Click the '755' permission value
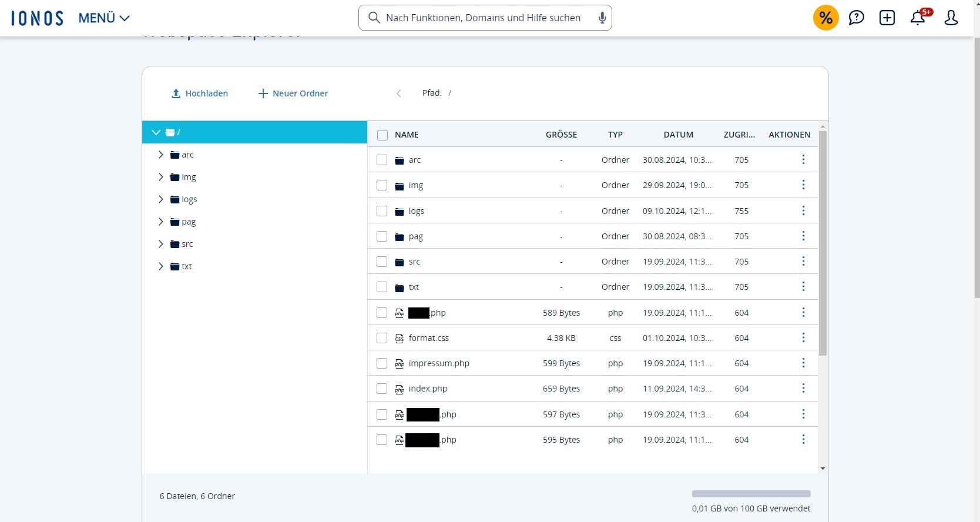Image resolution: width=980 pixels, height=522 pixels. [x=741, y=211]
